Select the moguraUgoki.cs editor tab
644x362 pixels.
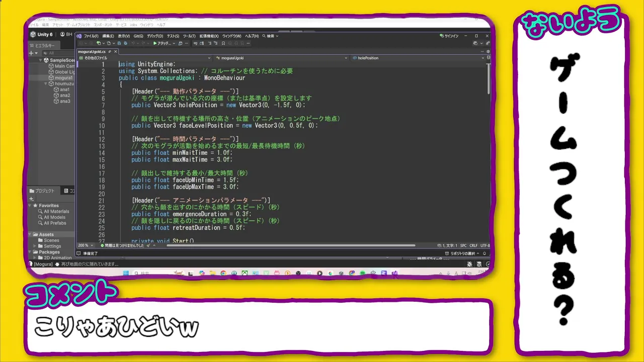[92, 51]
